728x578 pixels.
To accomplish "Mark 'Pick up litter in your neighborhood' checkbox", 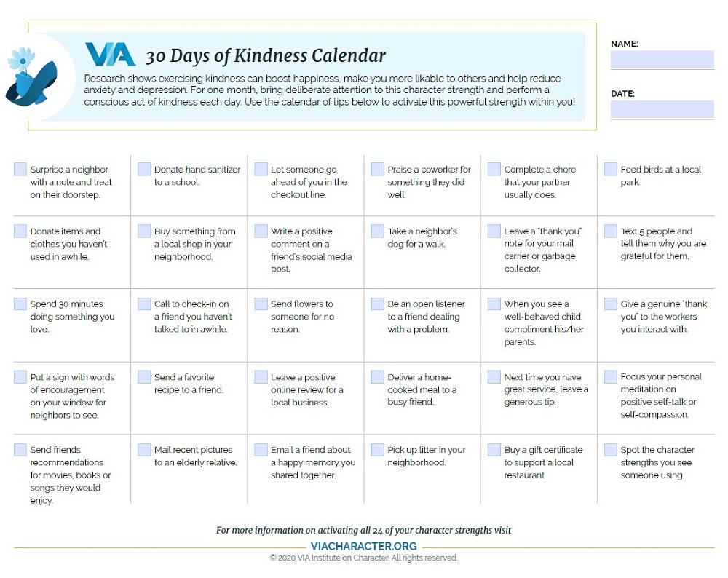I will pyautogui.click(x=377, y=450).
